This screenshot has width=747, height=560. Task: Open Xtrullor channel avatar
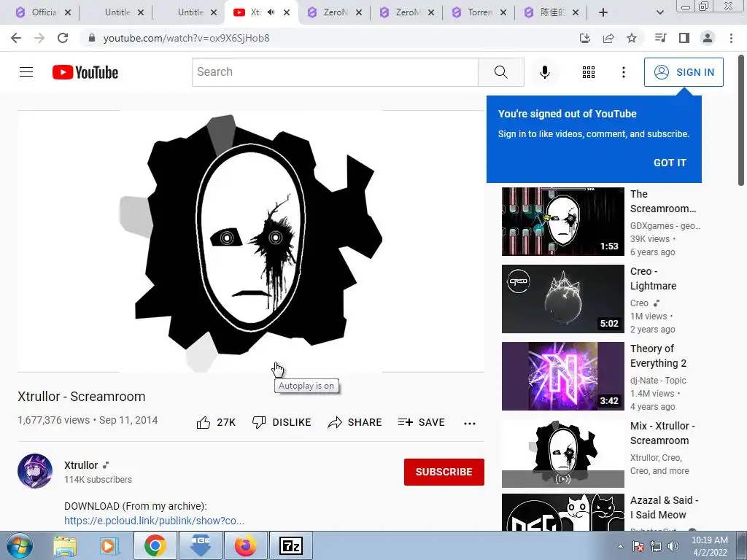[35, 471]
